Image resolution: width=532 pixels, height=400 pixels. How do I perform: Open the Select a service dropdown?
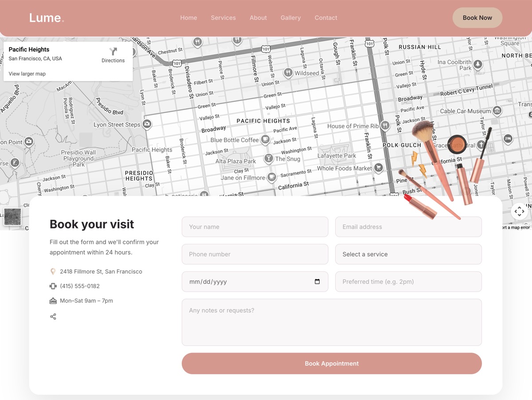point(408,254)
